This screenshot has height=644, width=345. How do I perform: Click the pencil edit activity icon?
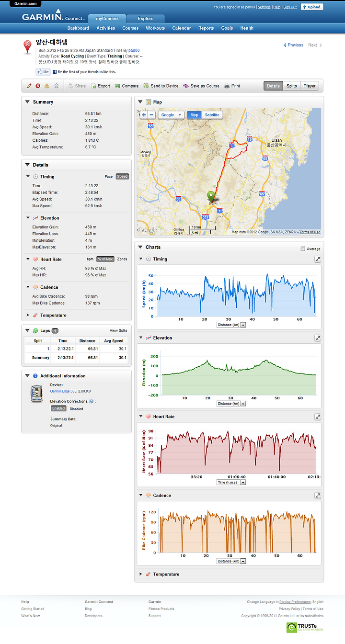coord(29,86)
